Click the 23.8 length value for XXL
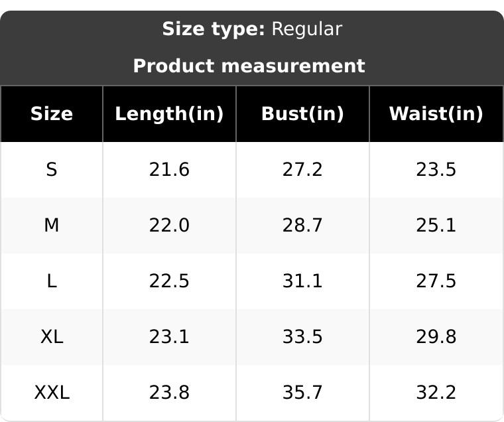Image resolution: width=504 pixels, height=422 pixels. point(169,392)
